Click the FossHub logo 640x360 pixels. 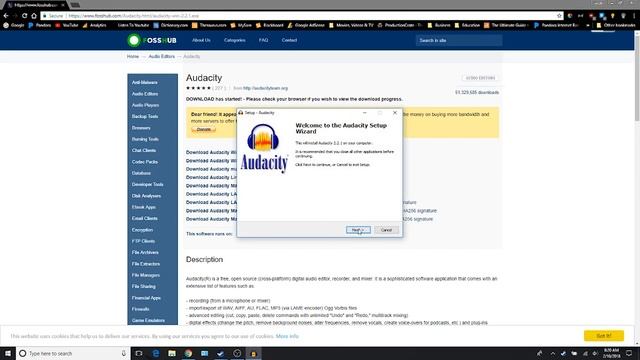click(x=152, y=40)
